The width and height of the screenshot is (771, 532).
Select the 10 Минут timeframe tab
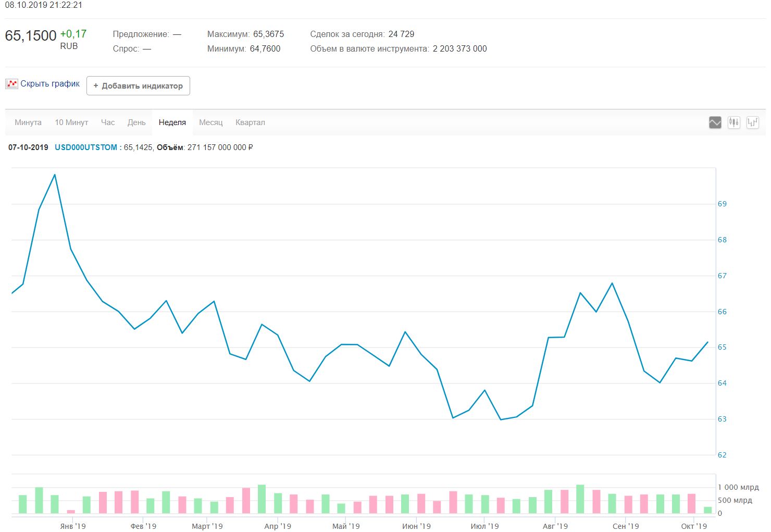point(71,122)
